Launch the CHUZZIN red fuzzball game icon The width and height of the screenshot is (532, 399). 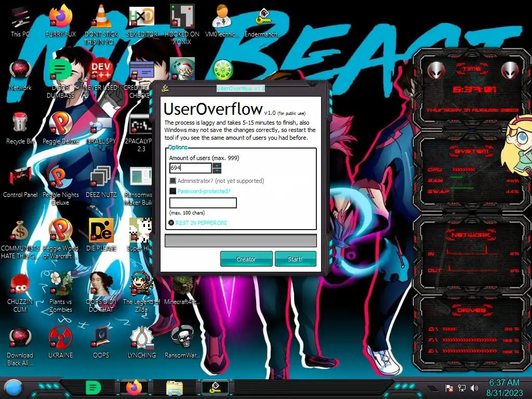20,292
